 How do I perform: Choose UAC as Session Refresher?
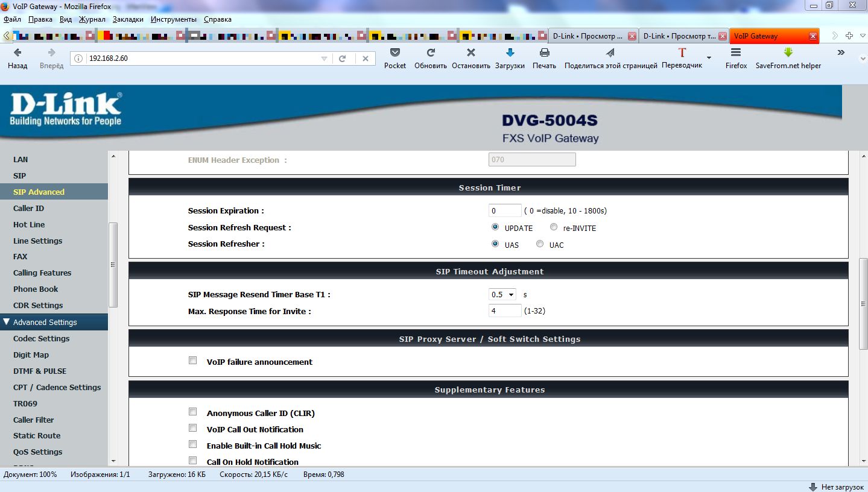coord(540,244)
